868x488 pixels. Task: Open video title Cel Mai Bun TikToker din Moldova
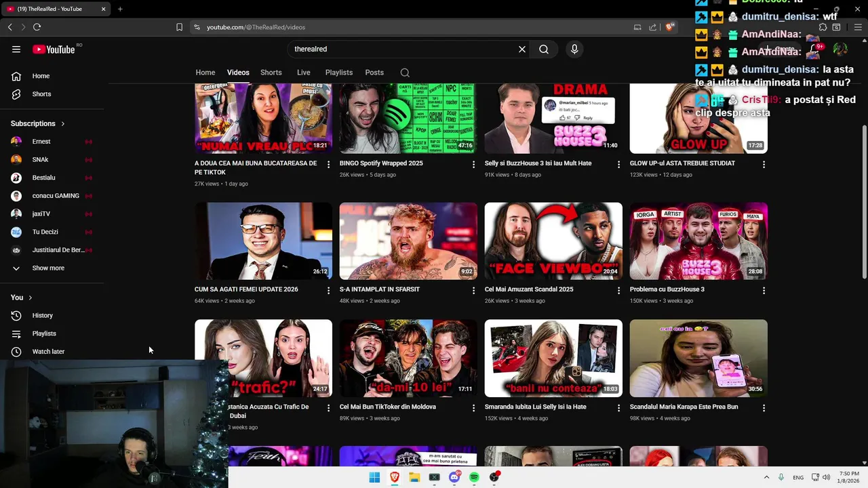point(387,407)
